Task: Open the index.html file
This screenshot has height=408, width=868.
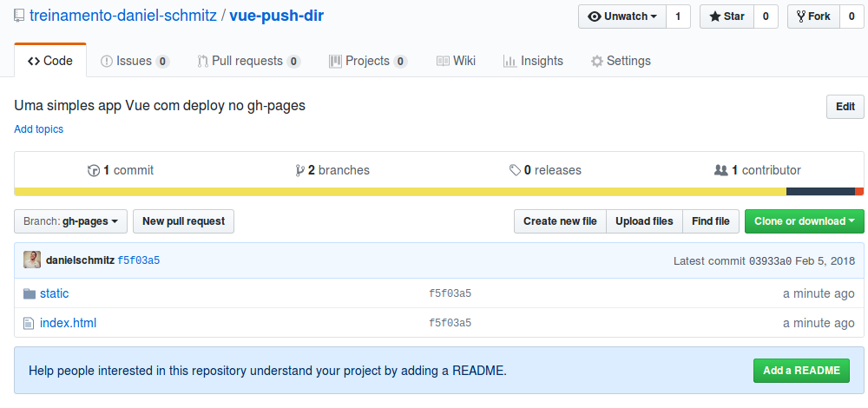Action: pos(68,323)
